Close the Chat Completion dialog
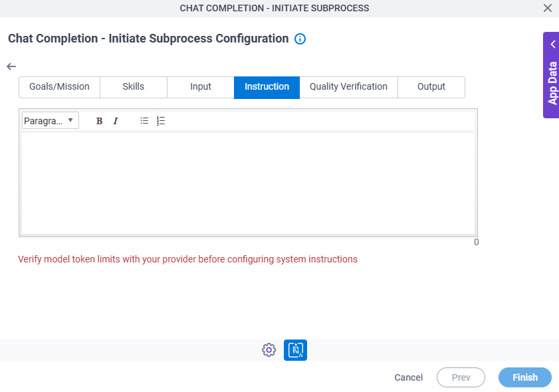The height and width of the screenshot is (392, 559). (x=548, y=8)
